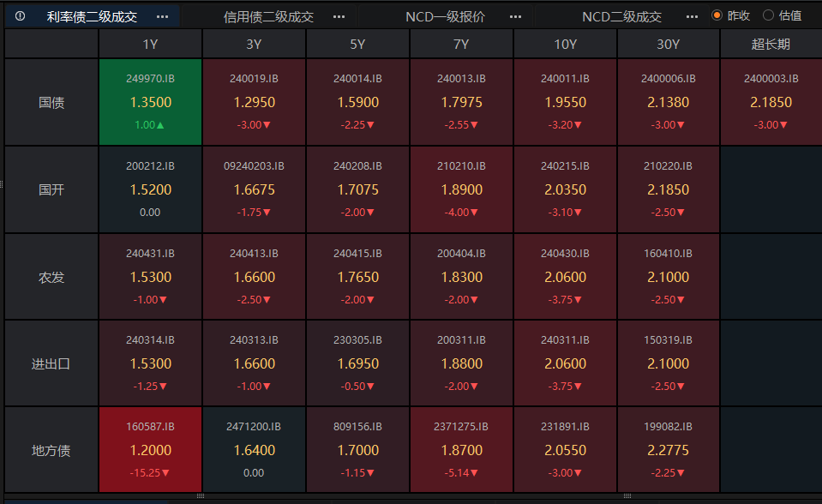Screen dimensions: 822x504
Task: Click the 超长期 column header
Action: point(771,45)
